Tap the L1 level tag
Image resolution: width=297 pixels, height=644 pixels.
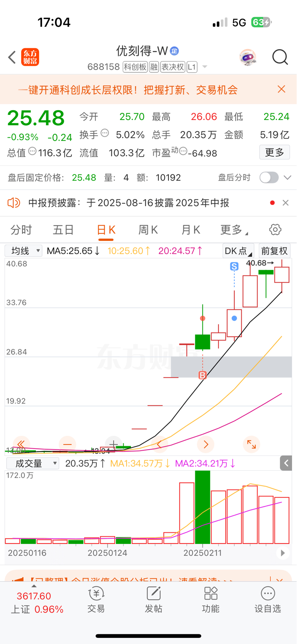192,67
